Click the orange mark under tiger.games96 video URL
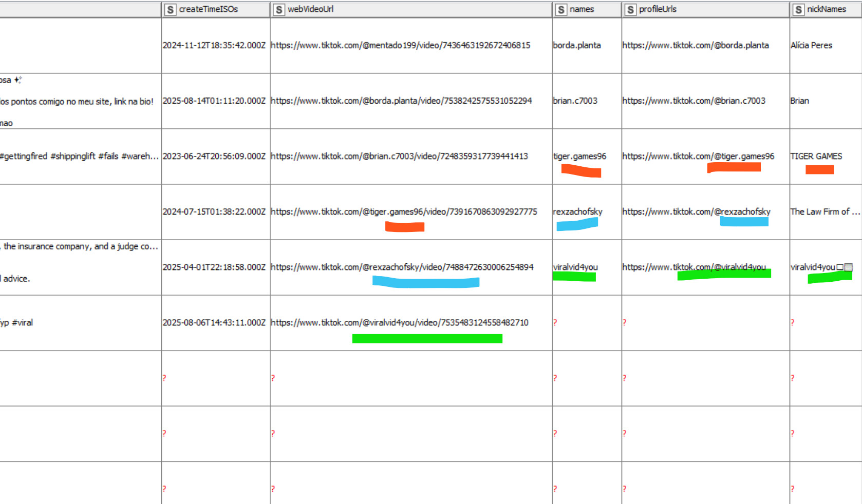The width and height of the screenshot is (862, 504). click(x=404, y=227)
